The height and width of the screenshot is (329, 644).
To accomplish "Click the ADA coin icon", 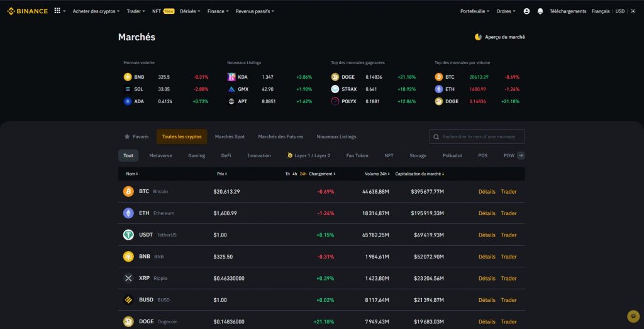I will [x=128, y=101].
